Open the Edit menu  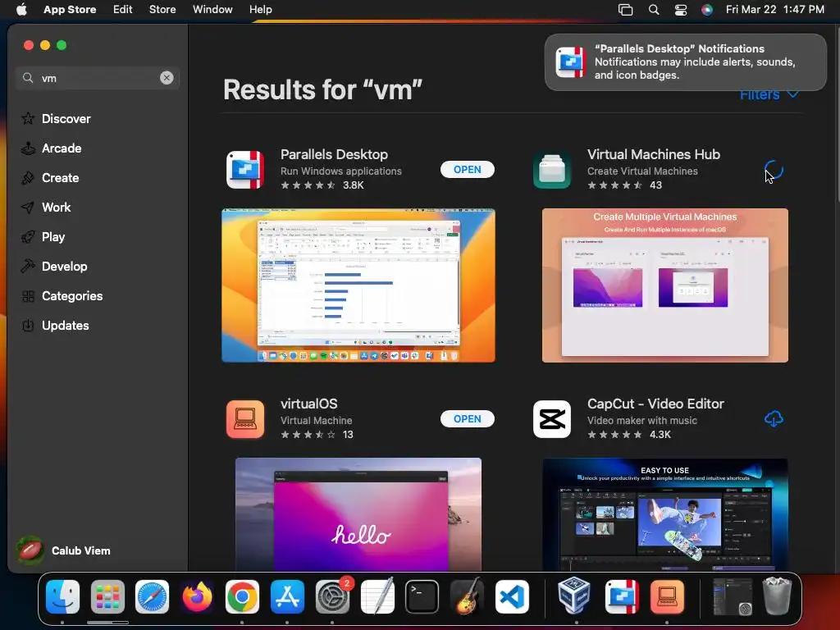tap(123, 9)
